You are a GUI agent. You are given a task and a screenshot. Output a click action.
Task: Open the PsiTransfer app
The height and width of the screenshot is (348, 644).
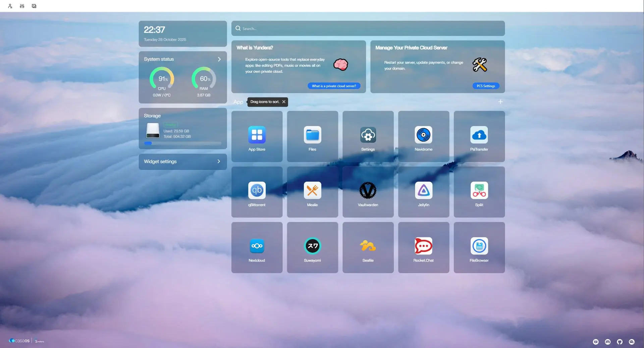pos(479,135)
